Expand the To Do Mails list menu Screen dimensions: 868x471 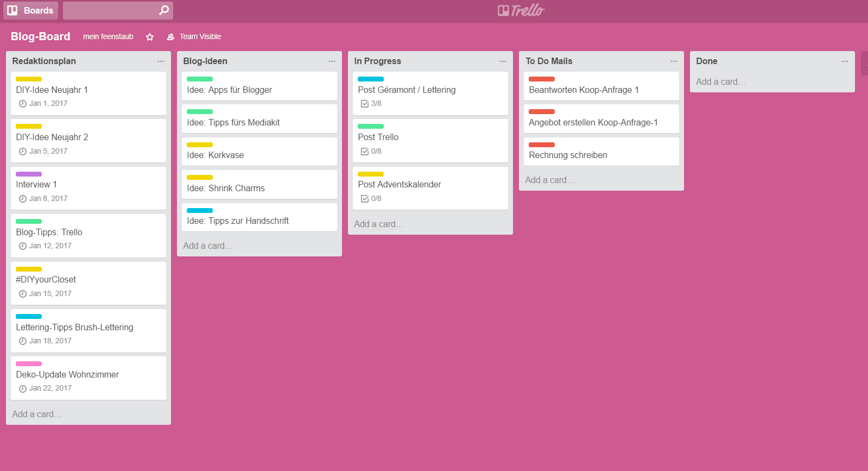674,61
